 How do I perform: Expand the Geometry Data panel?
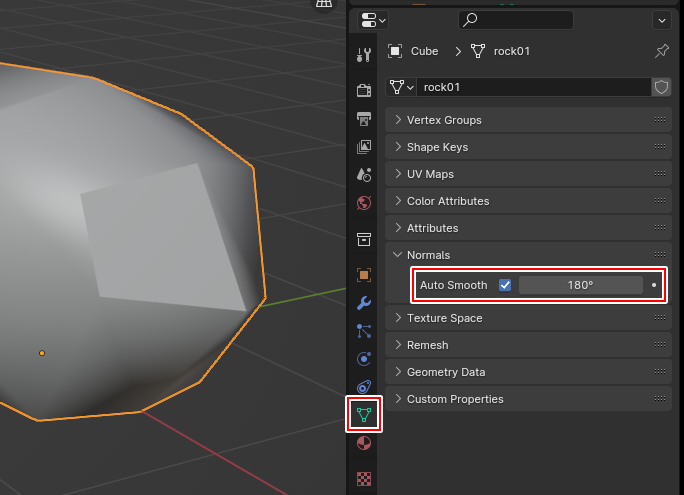tap(445, 372)
